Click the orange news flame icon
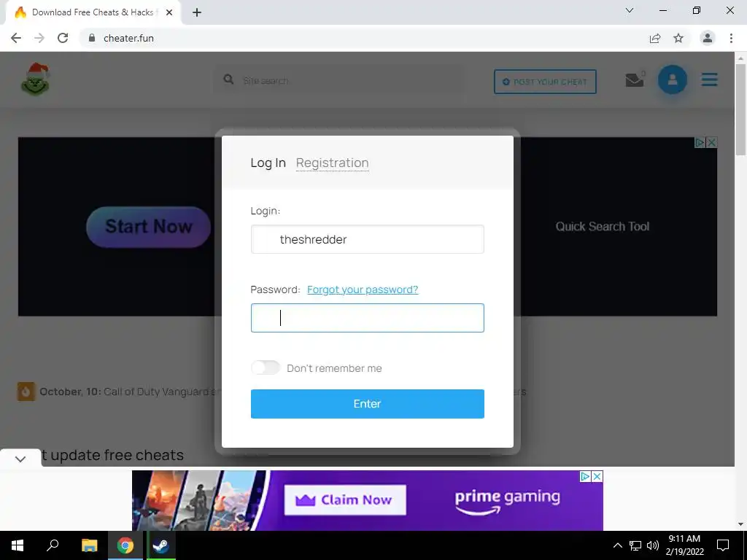The image size is (747, 560). [x=26, y=392]
